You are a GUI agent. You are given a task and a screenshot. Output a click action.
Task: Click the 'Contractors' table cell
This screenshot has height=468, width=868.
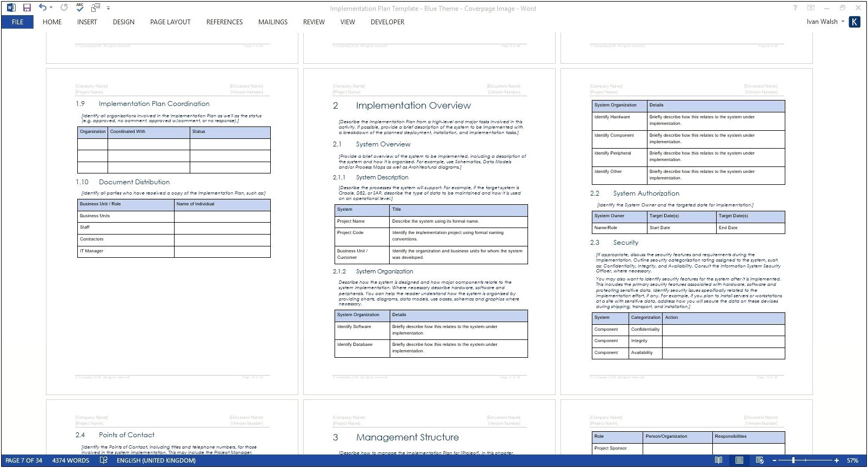coord(125,239)
